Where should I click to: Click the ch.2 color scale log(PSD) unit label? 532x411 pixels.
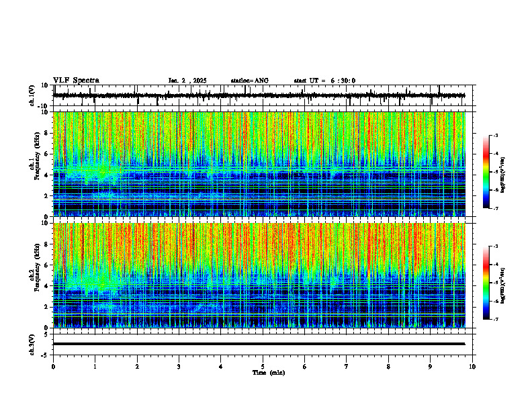tap(503, 286)
